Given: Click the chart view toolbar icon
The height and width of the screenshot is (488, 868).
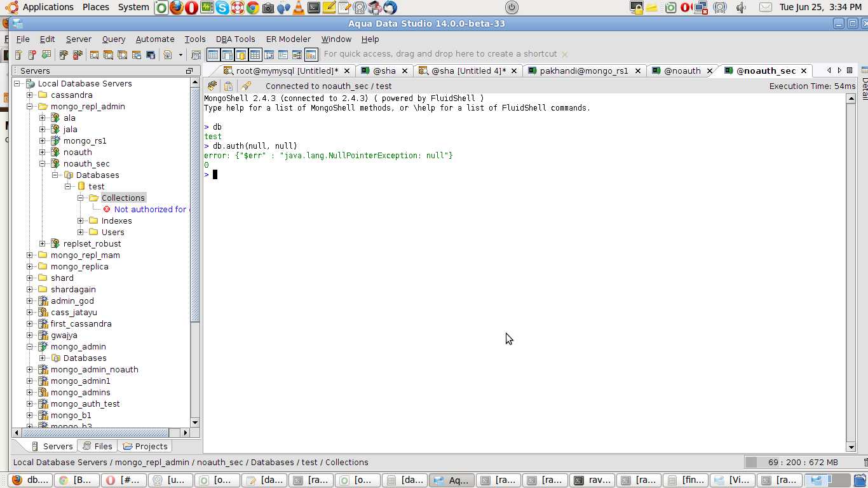Looking at the screenshot, I should click(311, 55).
